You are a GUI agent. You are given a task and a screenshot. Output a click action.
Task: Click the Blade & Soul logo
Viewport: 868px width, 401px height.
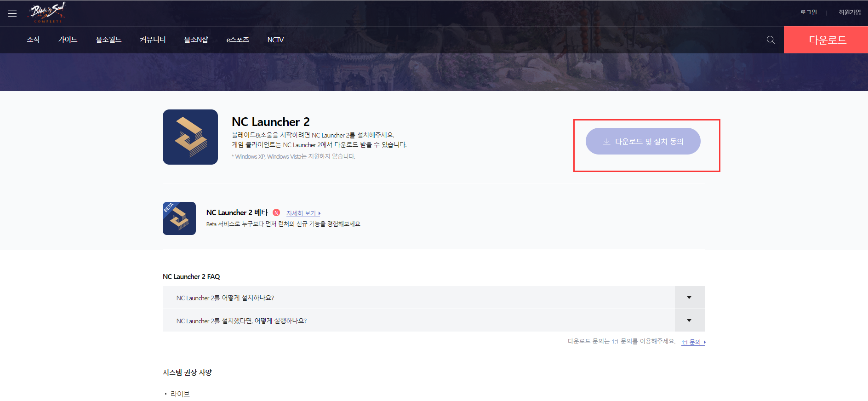tap(48, 12)
